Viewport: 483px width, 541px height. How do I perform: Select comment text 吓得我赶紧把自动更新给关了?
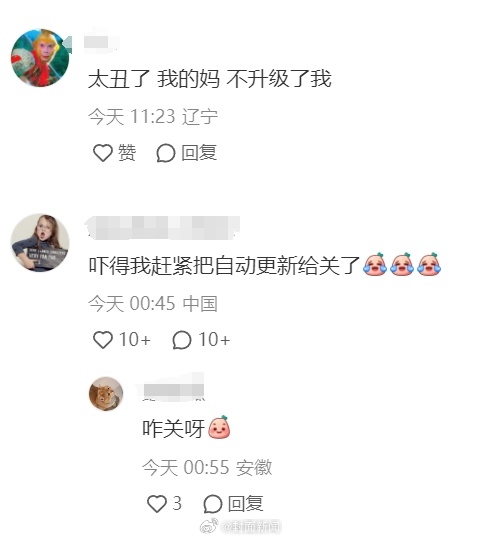(x=225, y=265)
